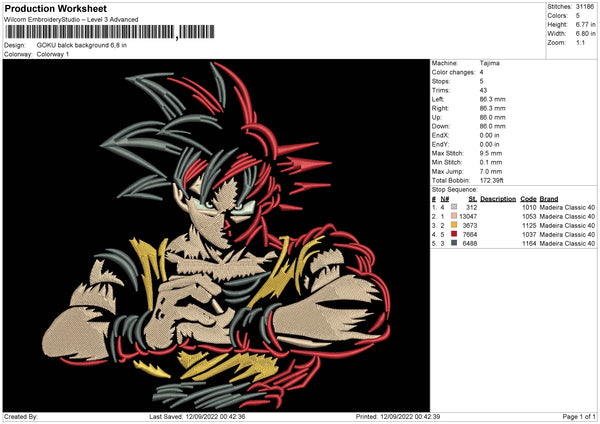Click the Min Stitch value '0.1 mm'

coord(491,162)
